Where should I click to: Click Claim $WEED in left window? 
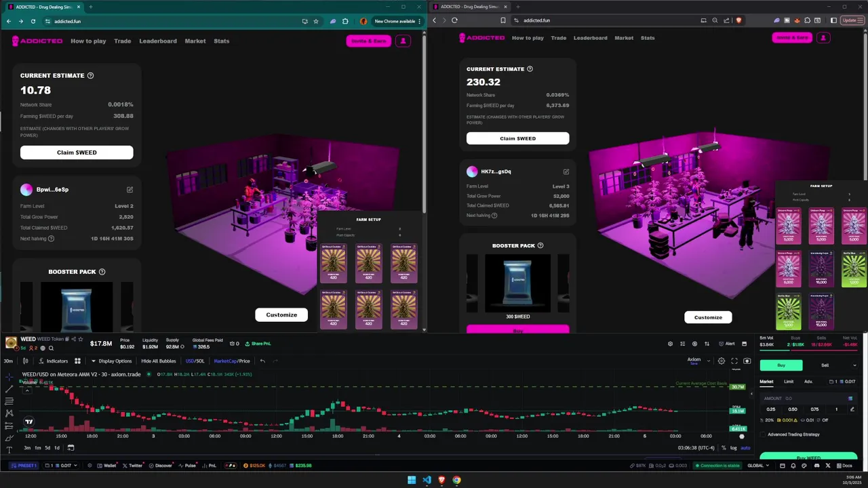(x=77, y=152)
